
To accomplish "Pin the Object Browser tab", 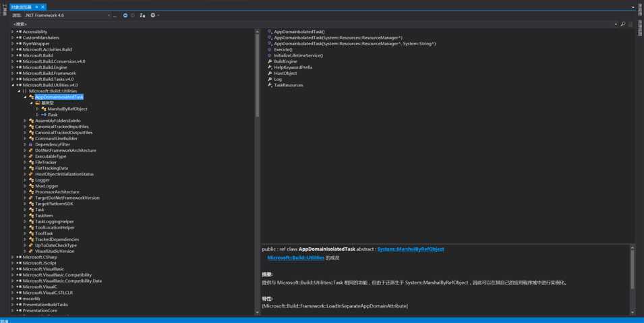I will point(36,7).
